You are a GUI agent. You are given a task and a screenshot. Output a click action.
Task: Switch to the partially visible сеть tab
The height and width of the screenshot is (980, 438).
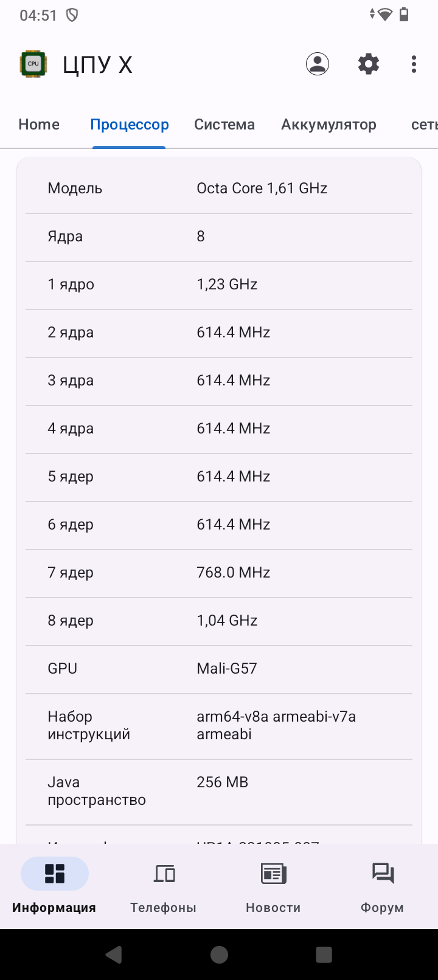click(x=424, y=125)
